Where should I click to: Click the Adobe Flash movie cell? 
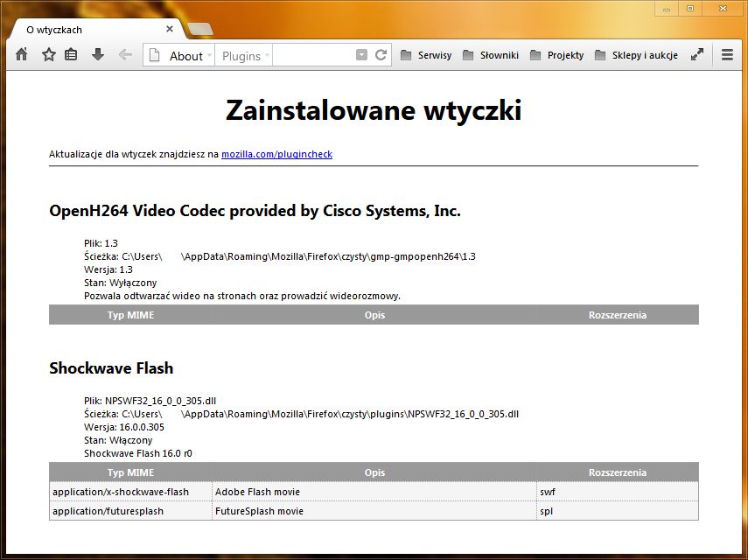pos(374,492)
